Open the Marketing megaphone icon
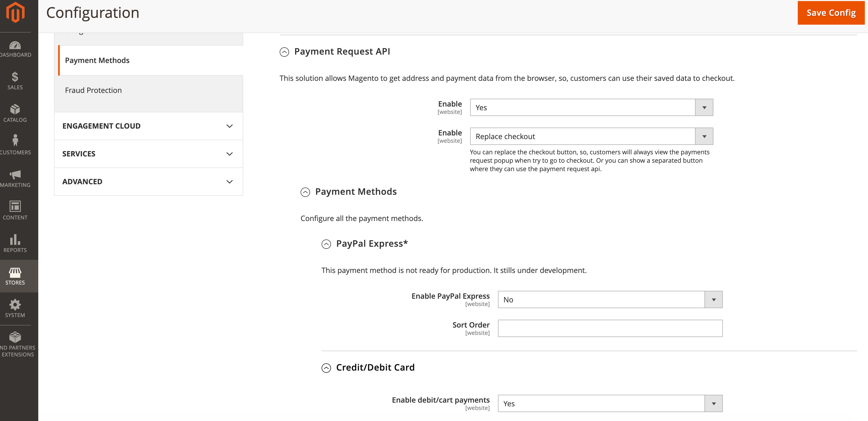The height and width of the screenshot is (421, 868). 15,174
